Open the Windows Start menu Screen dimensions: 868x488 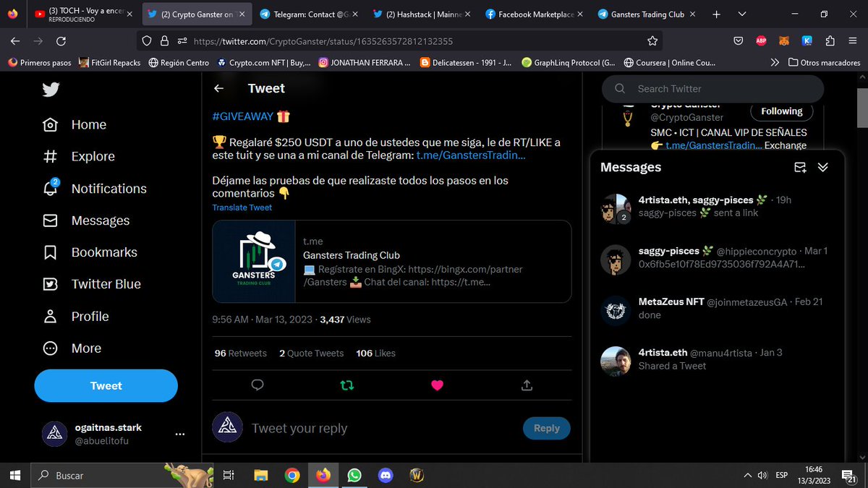click(15, 475)
